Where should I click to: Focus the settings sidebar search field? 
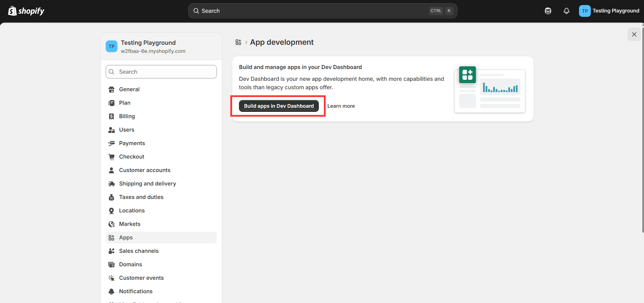pyautogui.click(x=161, y=72)
